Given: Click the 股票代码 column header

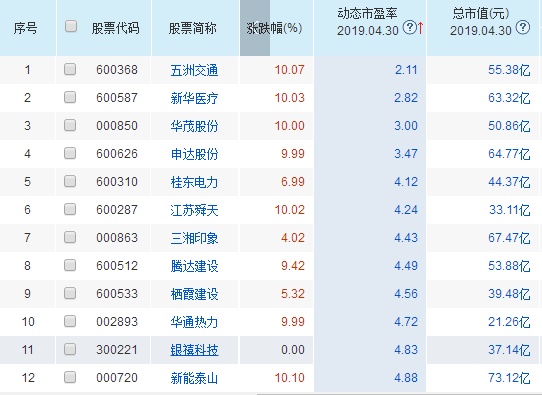Looking at the screenshot, I should click(x=115, y=28).
